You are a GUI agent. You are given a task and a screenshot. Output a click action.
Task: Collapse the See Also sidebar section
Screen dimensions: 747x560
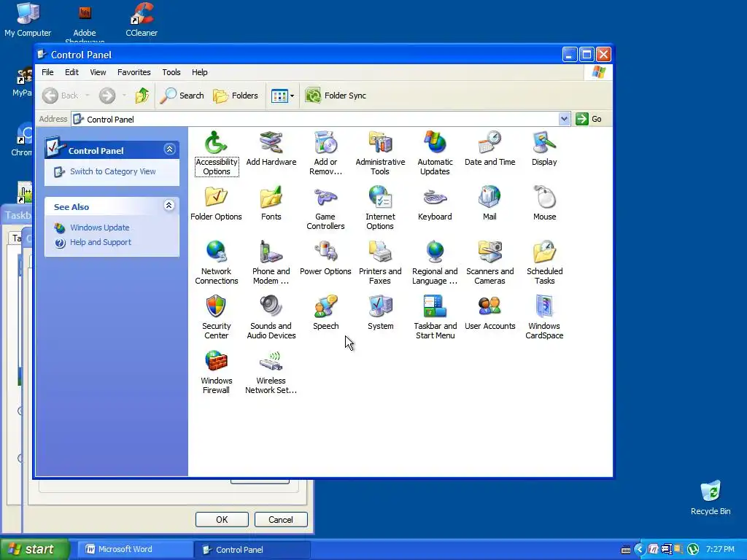tap(169, 205)
